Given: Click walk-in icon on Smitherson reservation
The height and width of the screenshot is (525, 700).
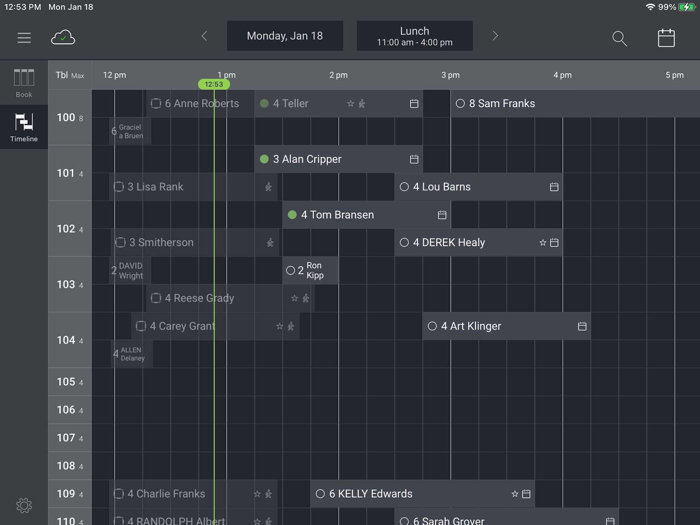Looking at the screenshot, I should pyautogui.click(x=270, y=242).
